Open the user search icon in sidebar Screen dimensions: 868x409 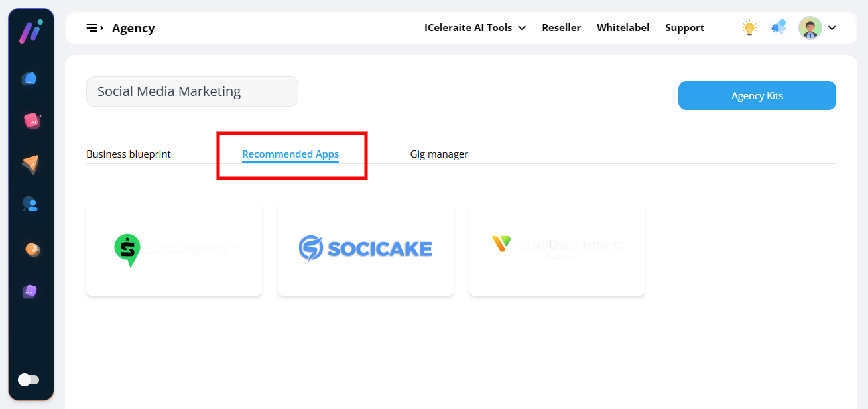coord(30,204)
